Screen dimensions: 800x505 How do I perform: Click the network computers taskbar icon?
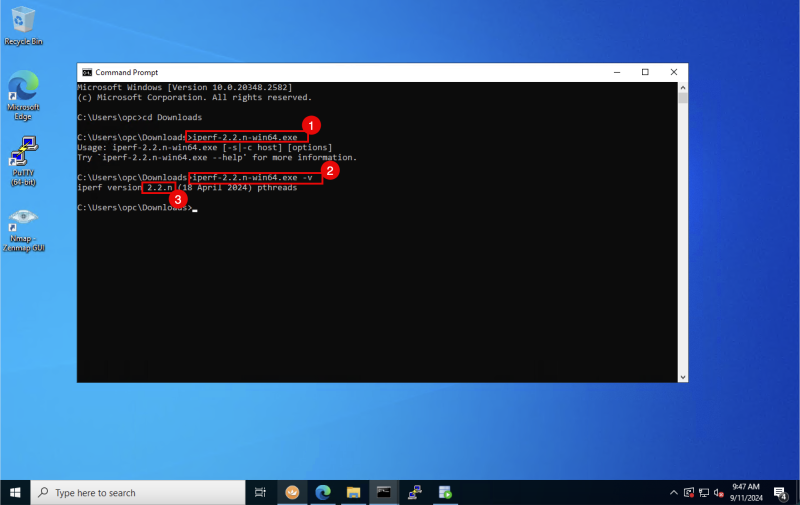(x=414, y=492)
